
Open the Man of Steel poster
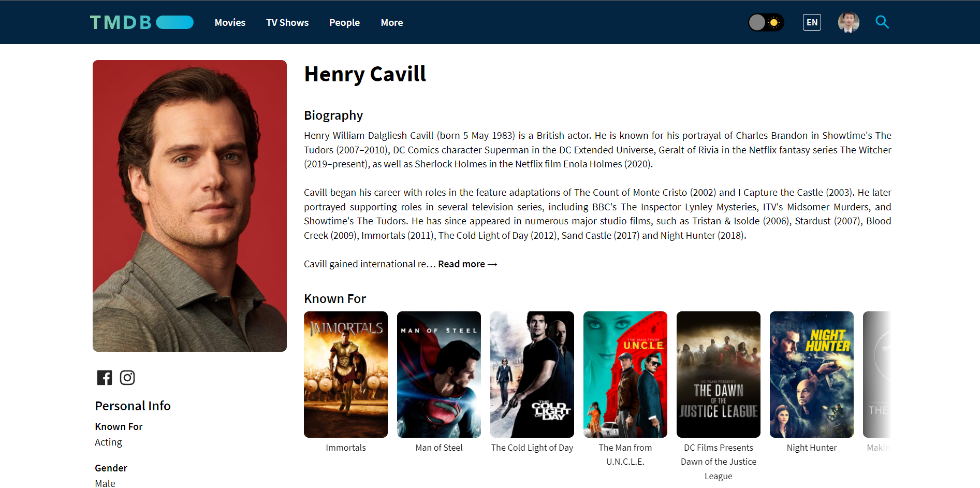point(439,375)
